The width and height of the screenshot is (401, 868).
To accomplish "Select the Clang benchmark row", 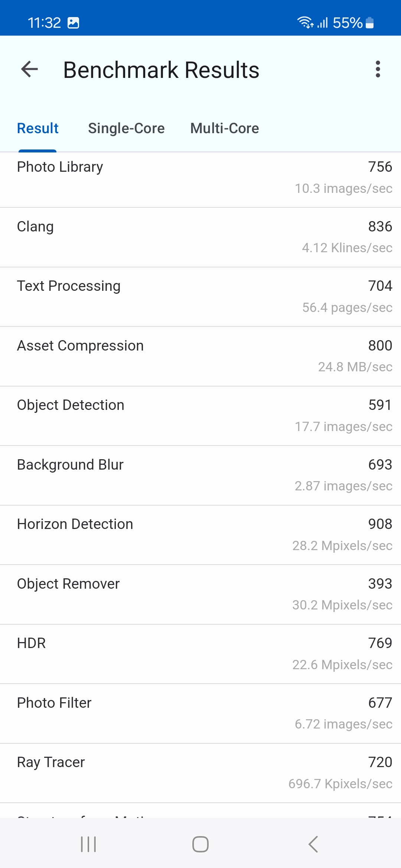I will pyautogui.click(x=200, y=237).
